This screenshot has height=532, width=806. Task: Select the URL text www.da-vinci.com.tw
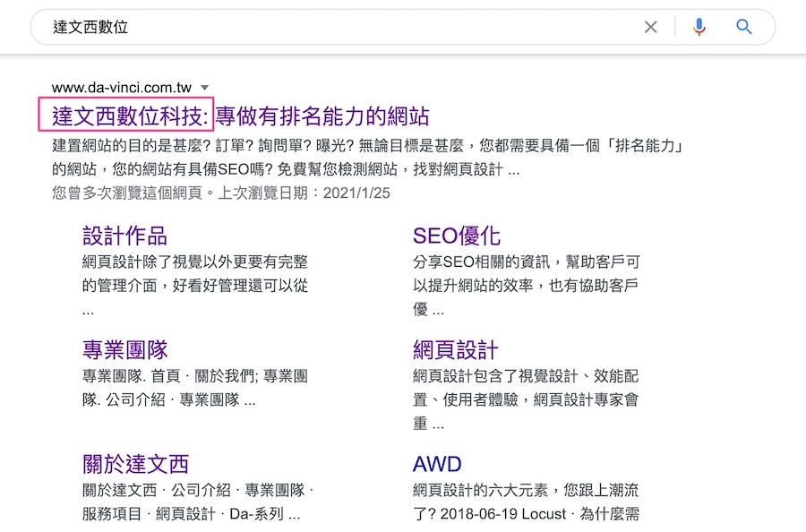click(122, 88)
